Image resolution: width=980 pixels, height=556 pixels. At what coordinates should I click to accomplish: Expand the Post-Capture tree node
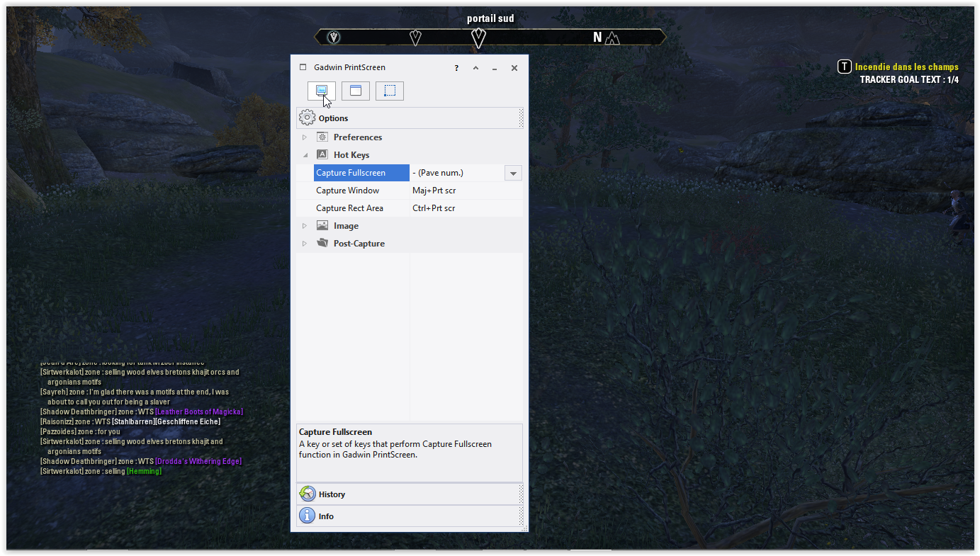(x=305, y=244)
